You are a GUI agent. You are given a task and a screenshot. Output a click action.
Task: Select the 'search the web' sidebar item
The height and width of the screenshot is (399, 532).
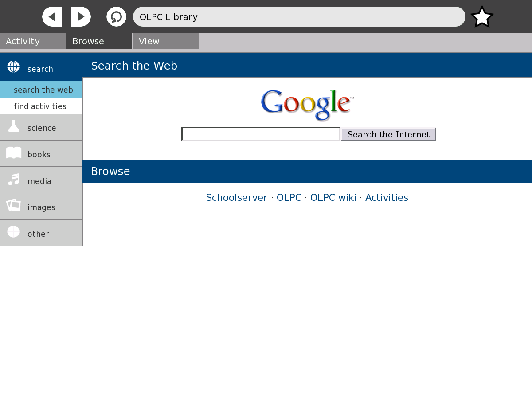(x=41, y=90)
